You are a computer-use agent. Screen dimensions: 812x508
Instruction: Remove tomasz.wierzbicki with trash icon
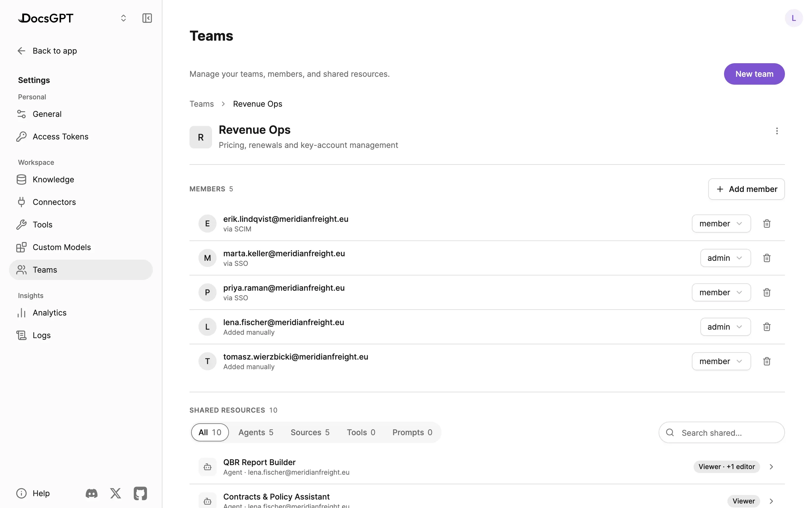click(767, 361)
